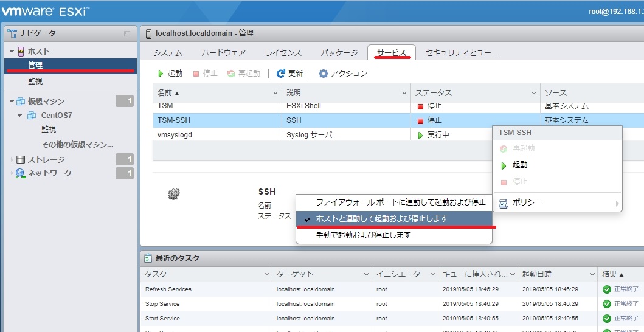644x332 pixels.
Task: Open the status (ステータス) column dropdown
Action: (533, 93)
